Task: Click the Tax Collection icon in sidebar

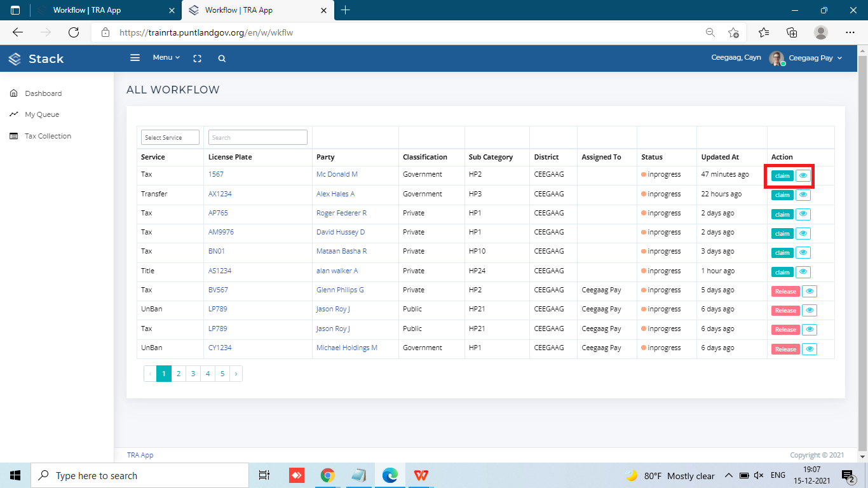Action: tap(14, 136)
